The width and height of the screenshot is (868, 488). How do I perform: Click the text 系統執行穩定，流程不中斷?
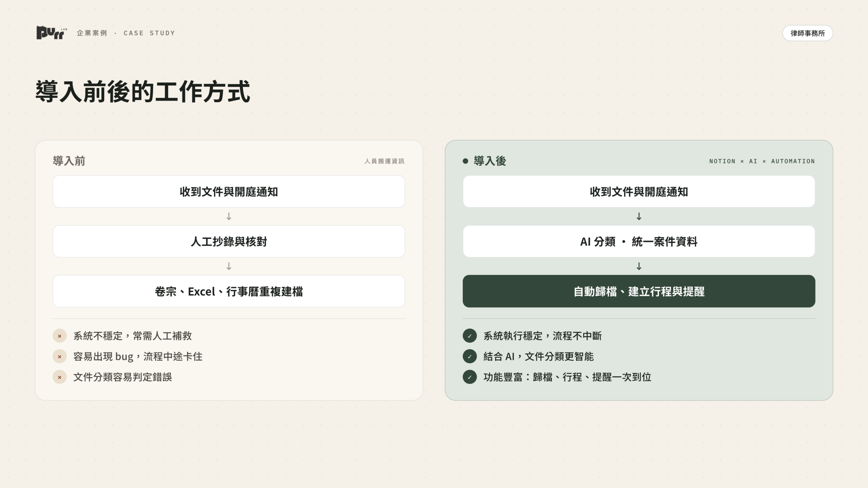542,336
